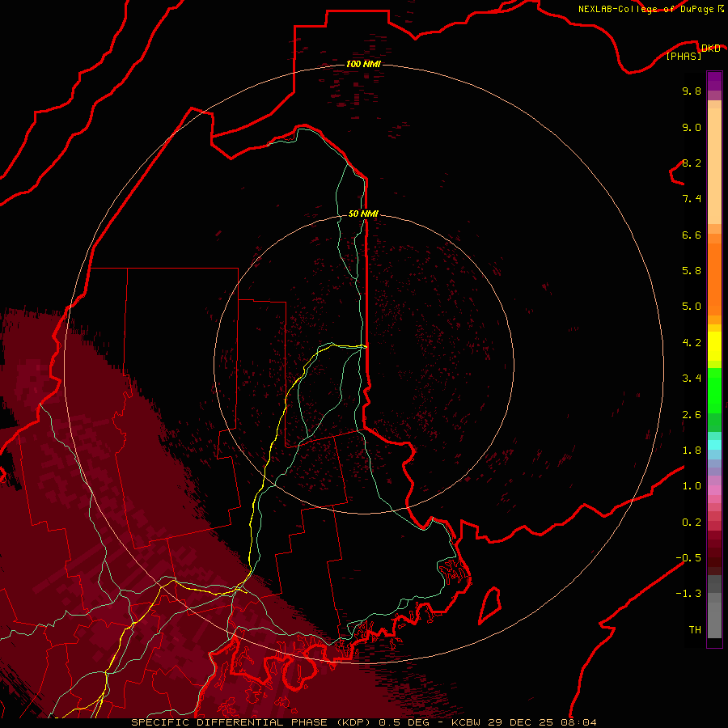Click the 50 NMI range ring label
Image resolution: width=728 pixels, height=728 pixels.
coord(363,214)
